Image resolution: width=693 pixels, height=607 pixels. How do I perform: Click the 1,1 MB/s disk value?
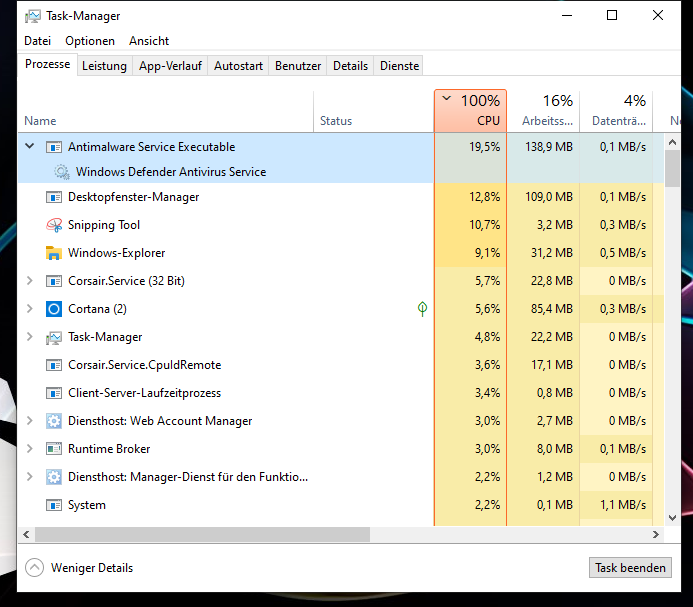[623, 505]
